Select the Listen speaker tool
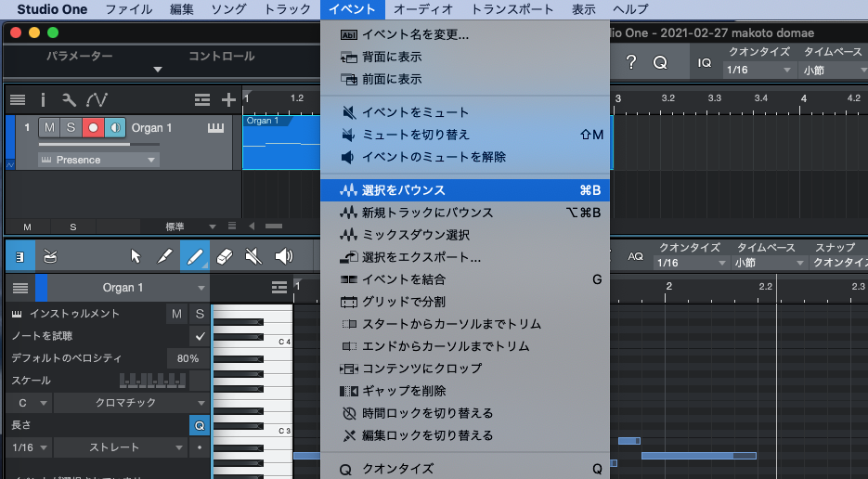The height and width of the screenshot is (479, 868). (x=283, y=256)
